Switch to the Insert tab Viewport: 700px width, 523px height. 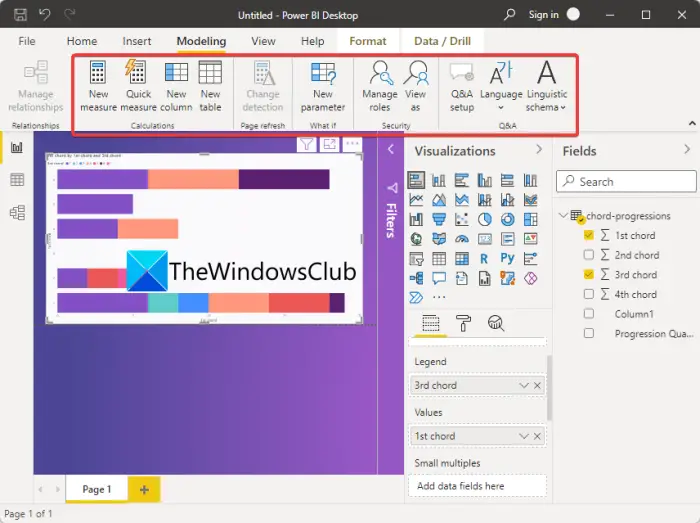[137, 41]
